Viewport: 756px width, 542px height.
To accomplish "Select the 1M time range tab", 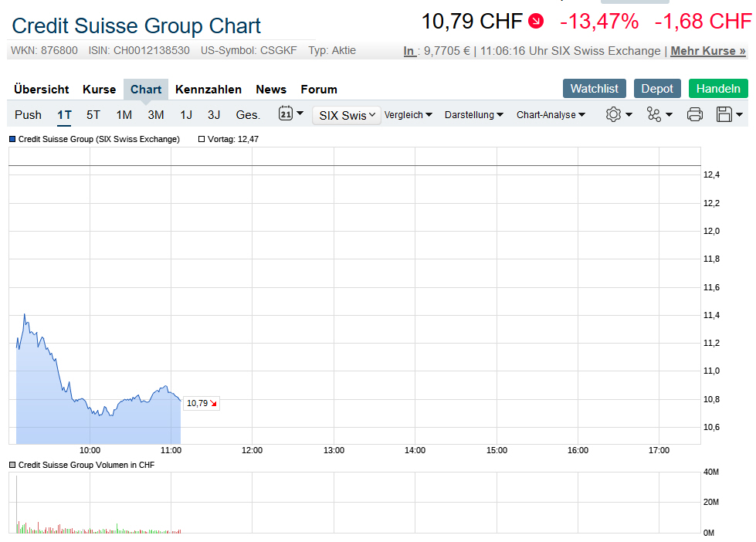I will (x=124, y=115).
